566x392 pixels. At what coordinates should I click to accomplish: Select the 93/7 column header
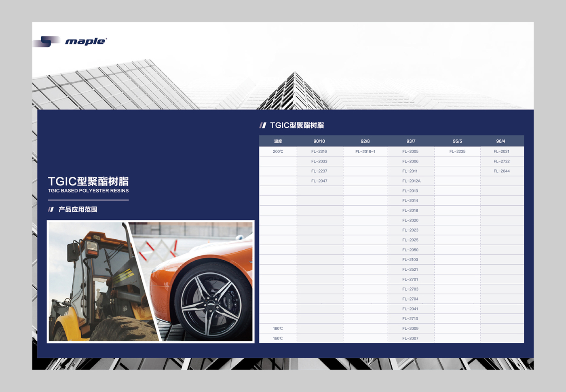(x=411, y=141)
